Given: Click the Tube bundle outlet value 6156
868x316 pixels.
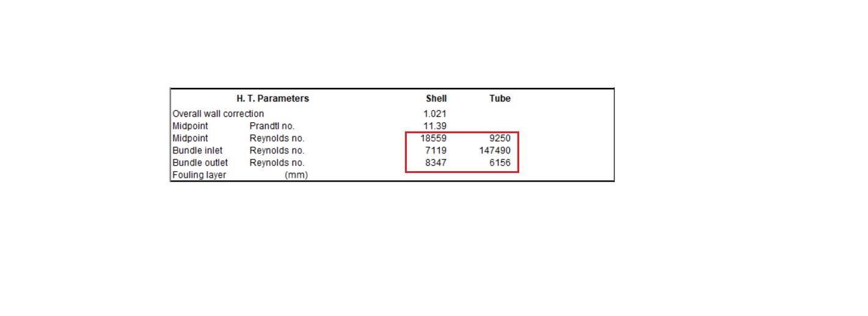Looking at the screenshot, I should (499, 163).
